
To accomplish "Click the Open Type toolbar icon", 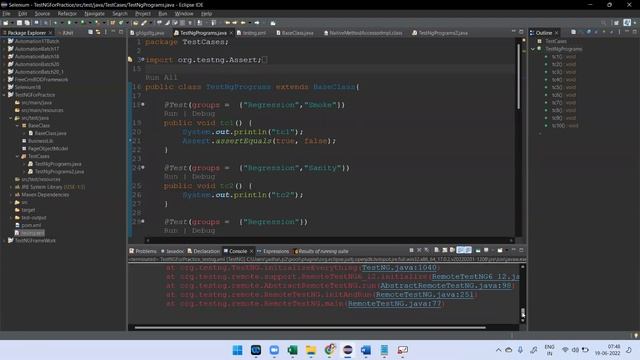I will (x=135, y=23).
